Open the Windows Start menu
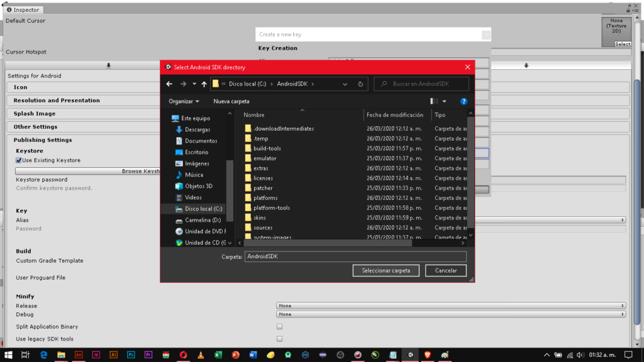Image resolution: width=644 pixels, height=362 pixels. point(8,355)
